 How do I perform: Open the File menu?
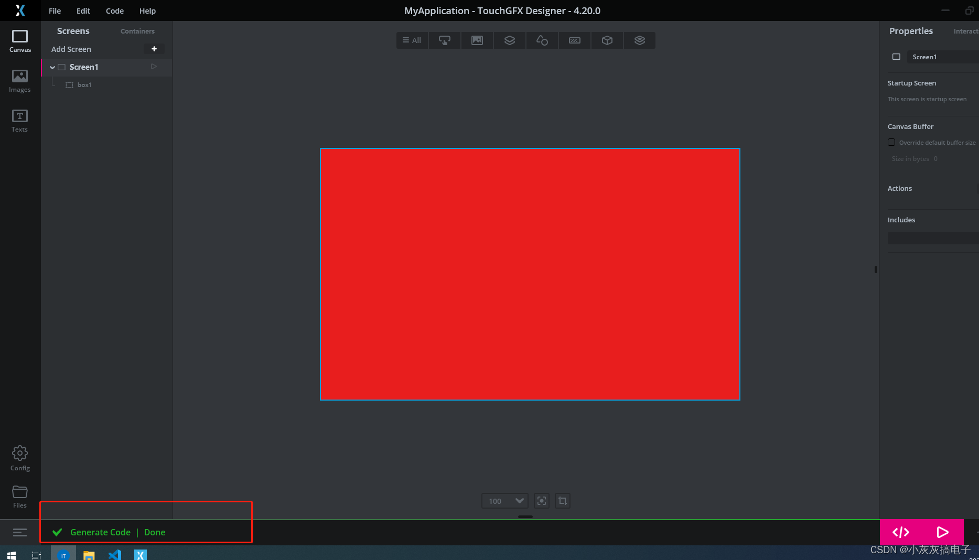coord(55,10)
